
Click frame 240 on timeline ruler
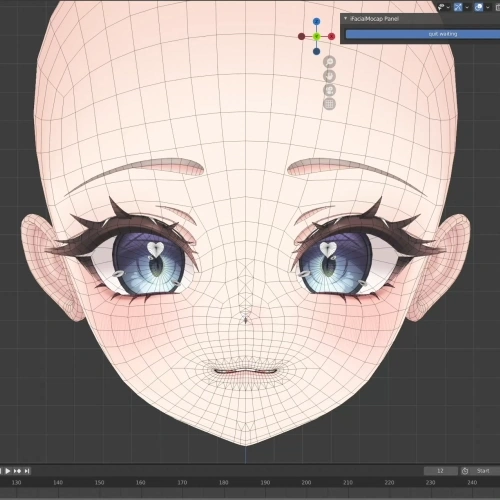(472, 482)
